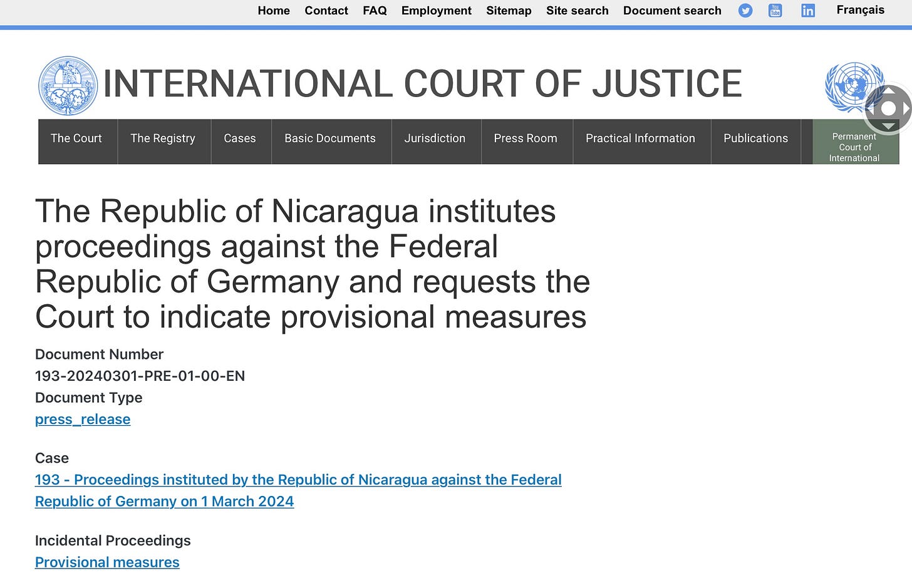
Task: Click document number 193-20240301-PRE-01-00-EN
Action: tap(140, 376)
